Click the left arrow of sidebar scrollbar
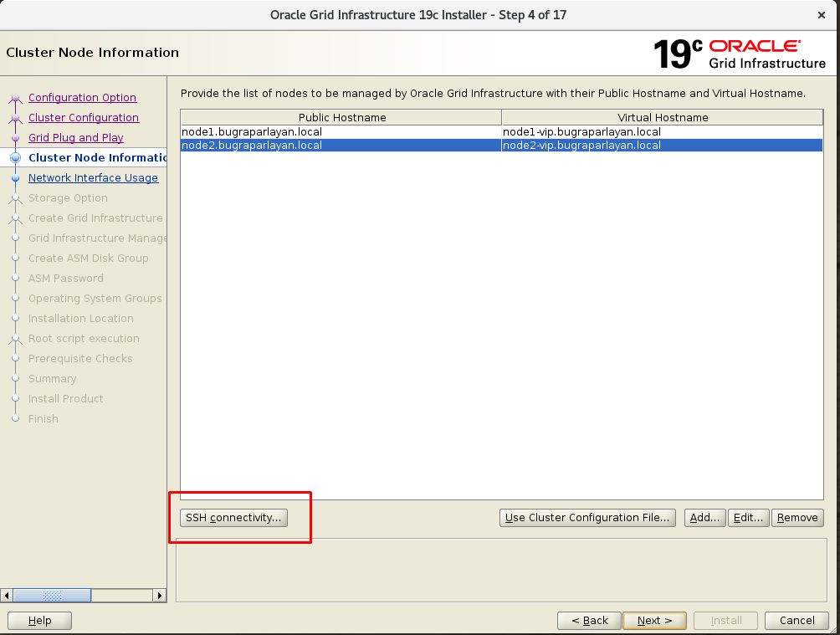This screenshot has width=840, height=635. [x=7, y=596]
